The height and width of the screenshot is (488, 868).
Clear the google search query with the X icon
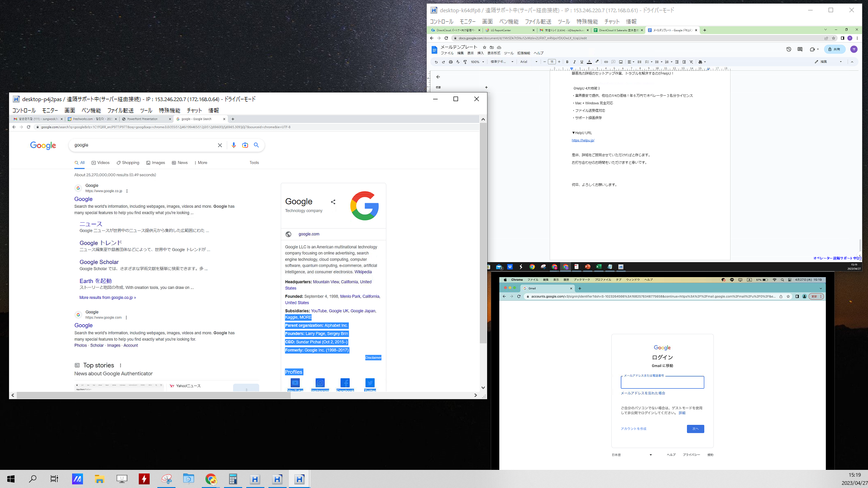[x=220, y=145]
